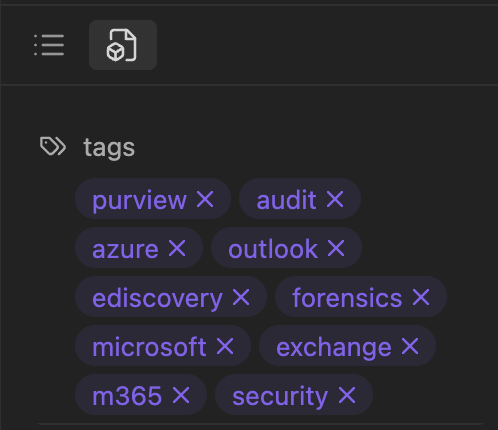Open the outline list view icon

49,45
